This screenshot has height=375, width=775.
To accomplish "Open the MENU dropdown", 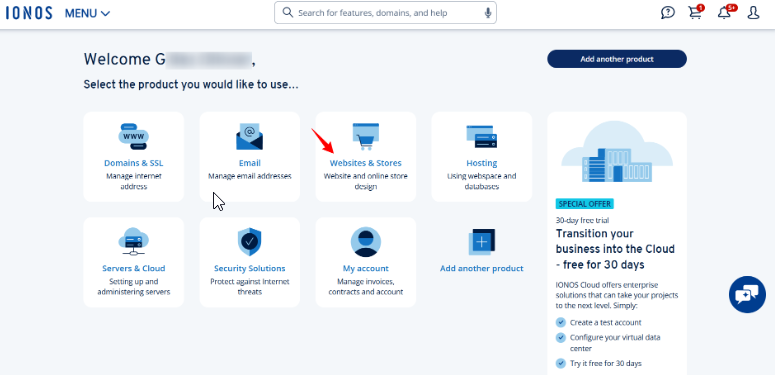I will 87,13.
